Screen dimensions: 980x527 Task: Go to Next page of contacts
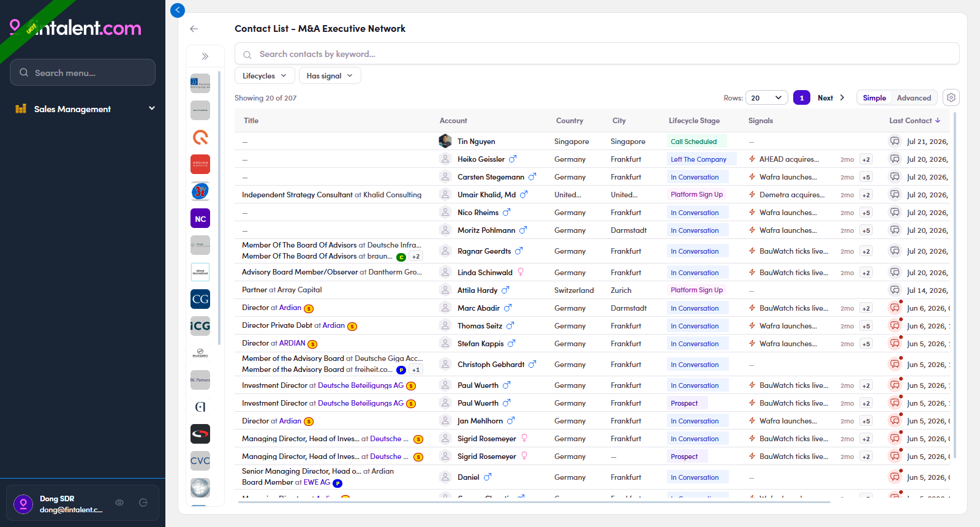click(x=831, y=98)
